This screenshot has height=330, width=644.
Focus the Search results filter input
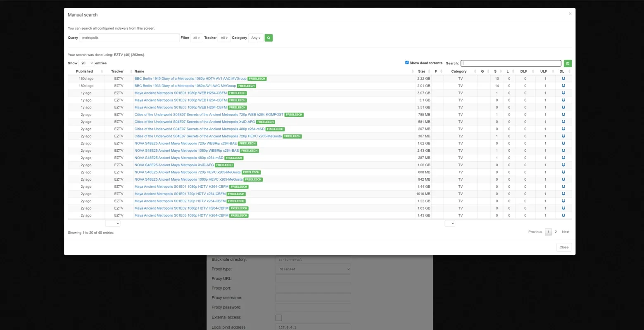[511, 63]
